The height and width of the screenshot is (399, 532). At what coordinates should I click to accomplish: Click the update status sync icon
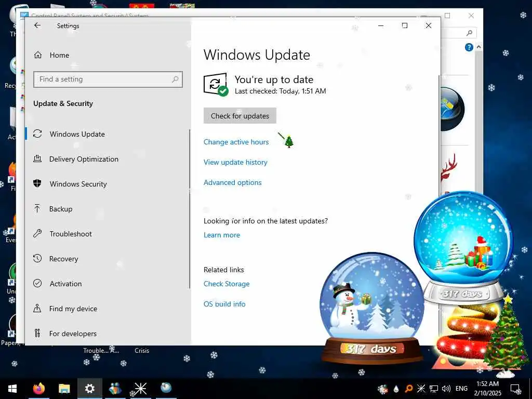pos(216,85)
